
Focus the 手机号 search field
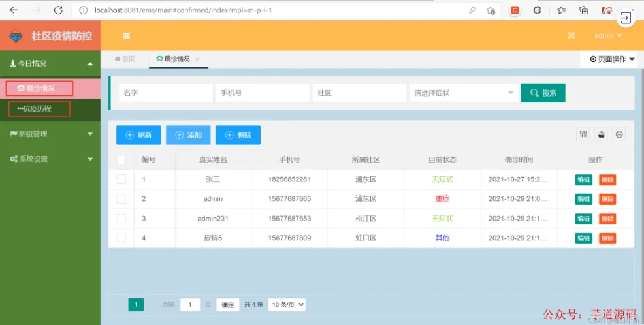pyautogui.click(x=263, y=93)
